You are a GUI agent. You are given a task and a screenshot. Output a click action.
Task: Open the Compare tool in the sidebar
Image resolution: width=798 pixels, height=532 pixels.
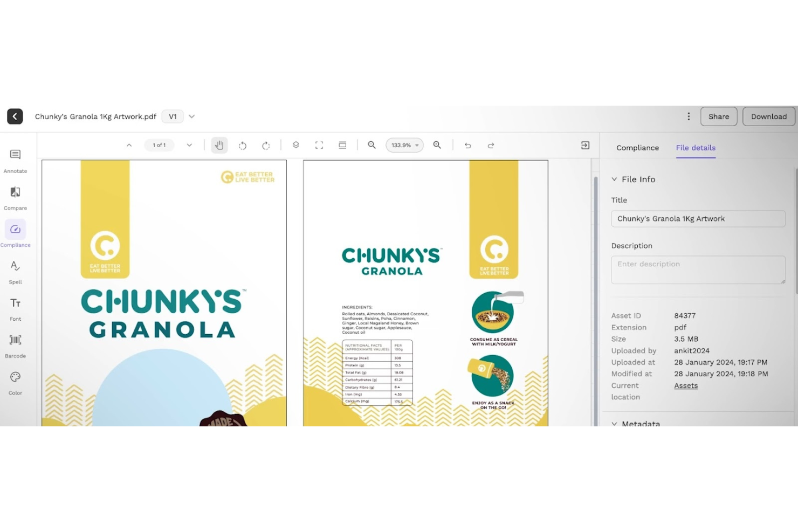[15, 198]
